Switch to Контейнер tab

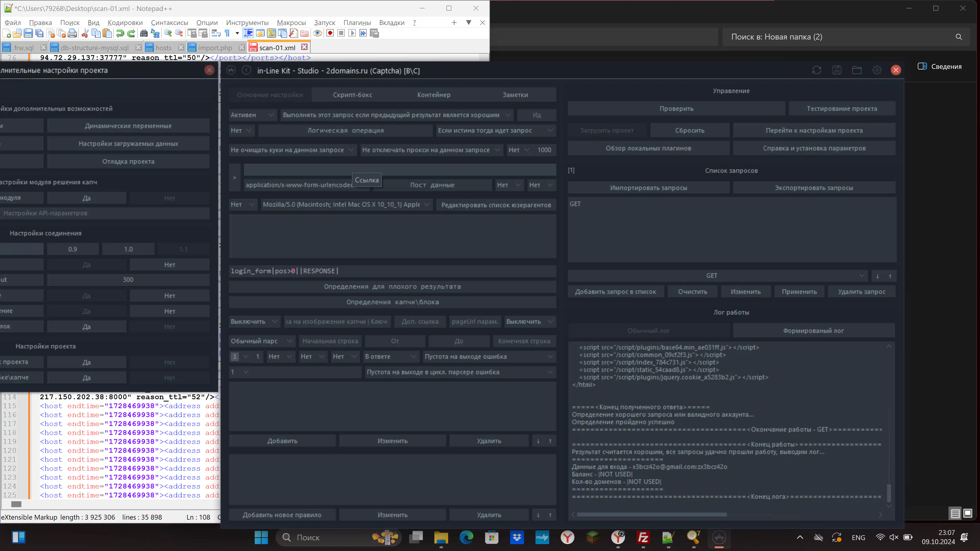pyautogui.click(x=434, y=95)
